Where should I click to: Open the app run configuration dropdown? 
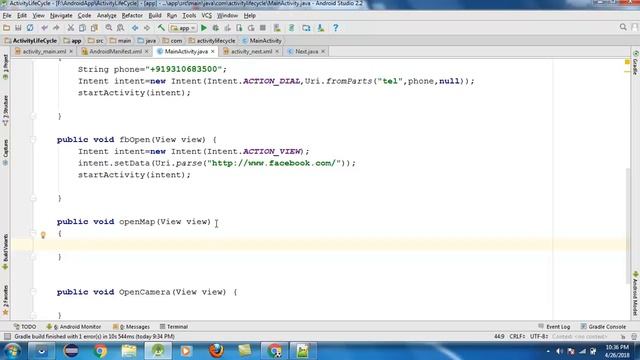(x=183, y=28)
